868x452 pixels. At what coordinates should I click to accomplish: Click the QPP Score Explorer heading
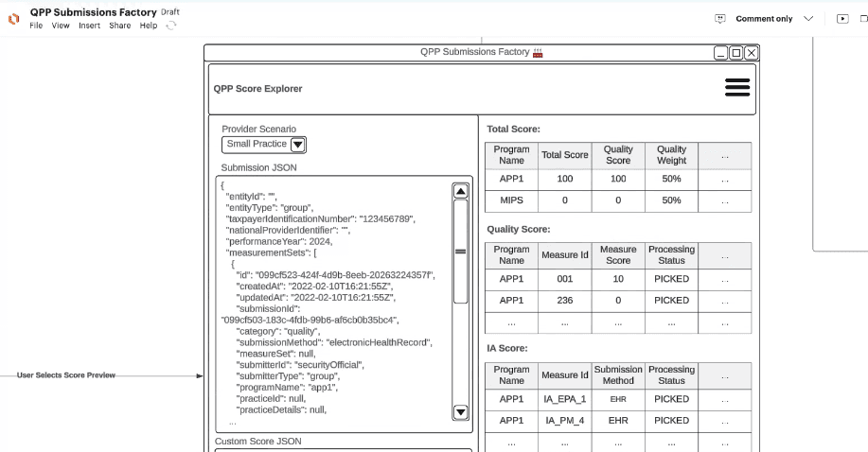click(258, 89)
